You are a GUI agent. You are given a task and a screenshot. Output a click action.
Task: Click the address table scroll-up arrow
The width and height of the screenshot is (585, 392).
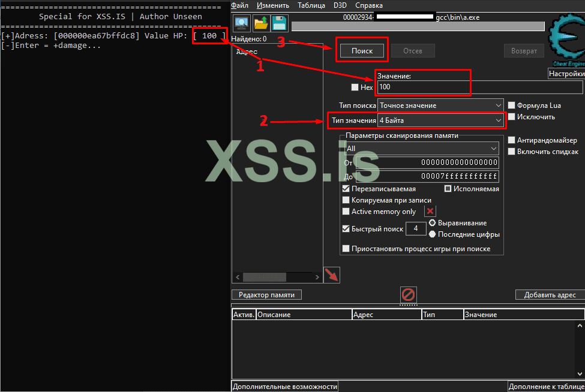pyautogui.click(x=580, y=325)
